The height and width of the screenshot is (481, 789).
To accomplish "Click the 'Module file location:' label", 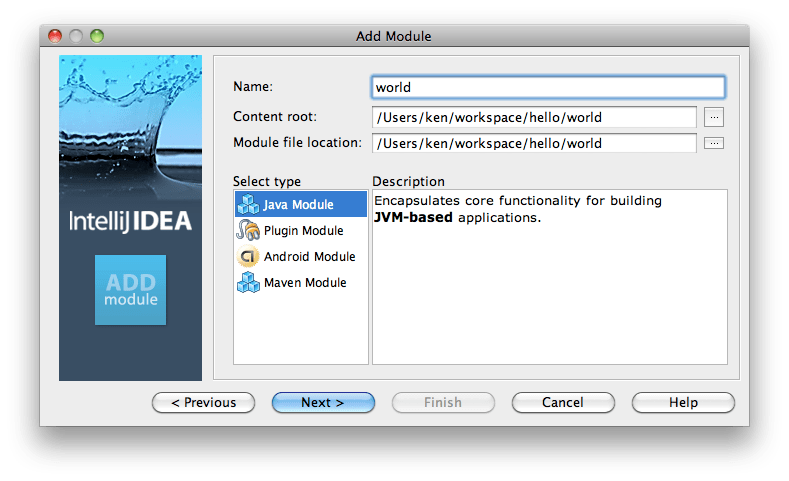I will point(297,143).
